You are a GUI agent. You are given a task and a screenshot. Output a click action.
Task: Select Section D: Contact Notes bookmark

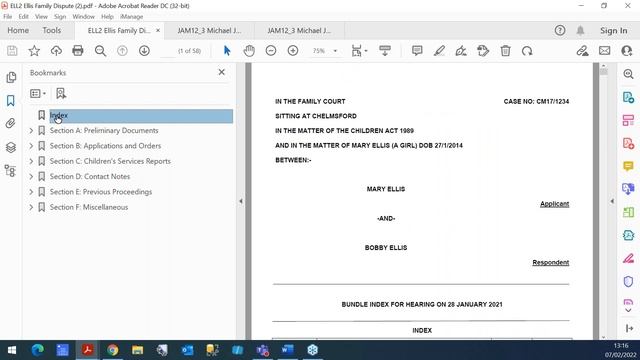tap(90, 176)
